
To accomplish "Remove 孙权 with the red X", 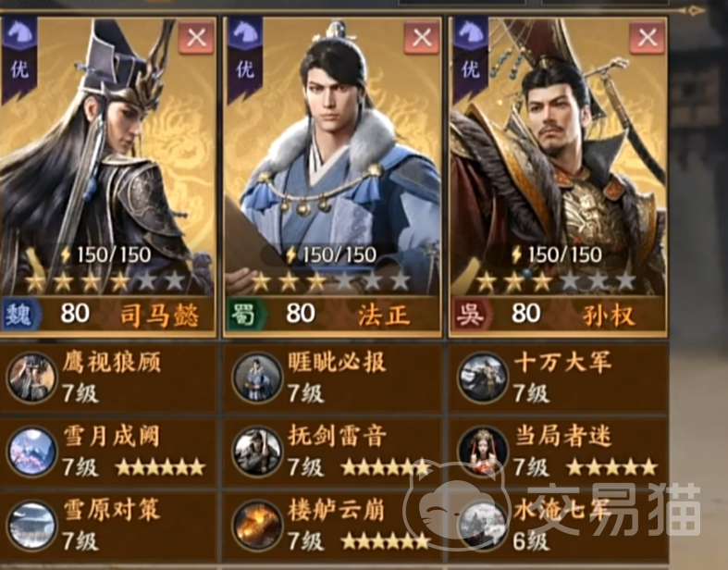I will [648, 38].
